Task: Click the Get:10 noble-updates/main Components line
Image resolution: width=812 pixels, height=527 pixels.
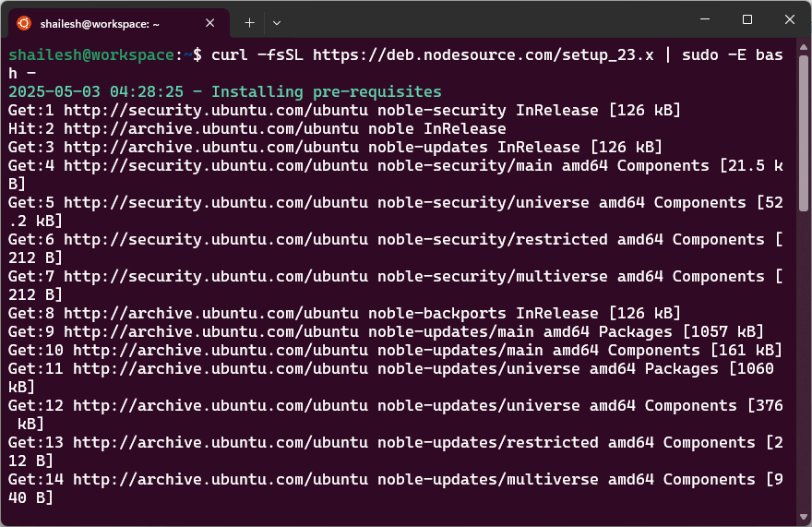Action: pos(395,351)
